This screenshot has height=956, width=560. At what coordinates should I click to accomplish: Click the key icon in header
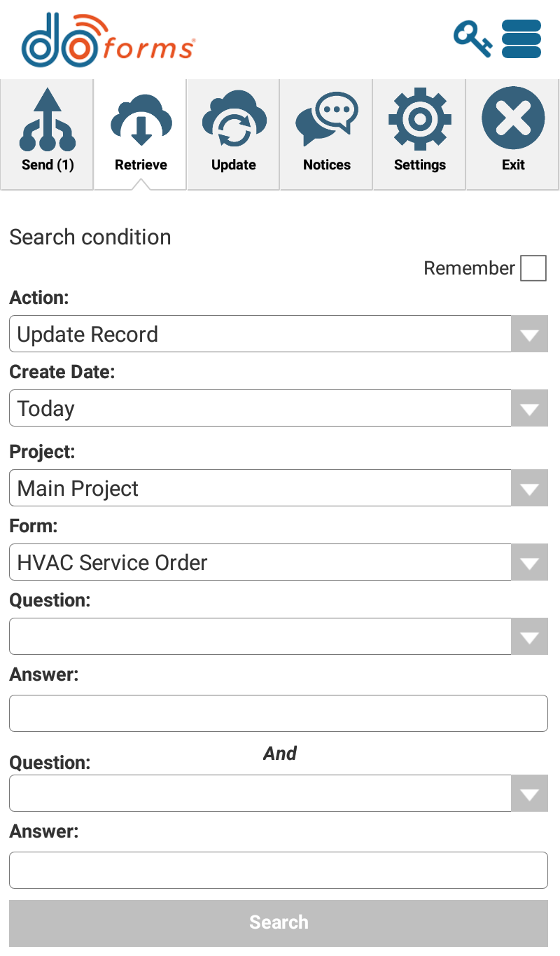[472, 39]
